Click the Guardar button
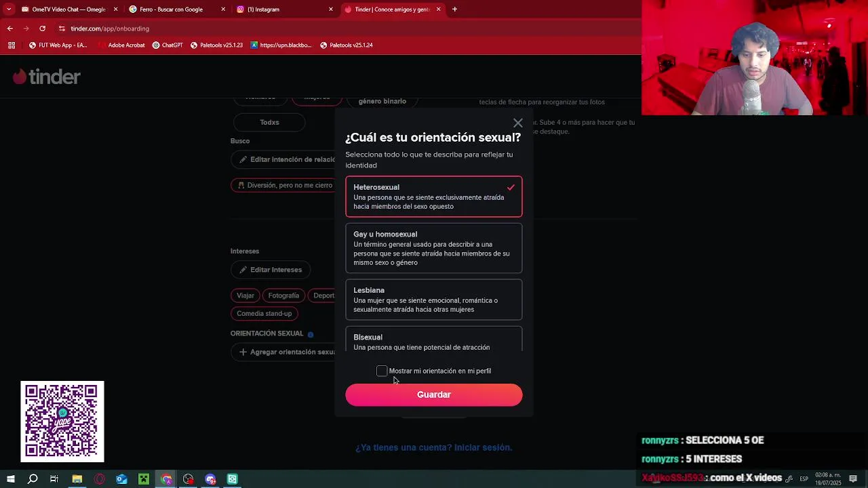Image resolution: width=868 pixels, height=488 pixels. (434, 394)
